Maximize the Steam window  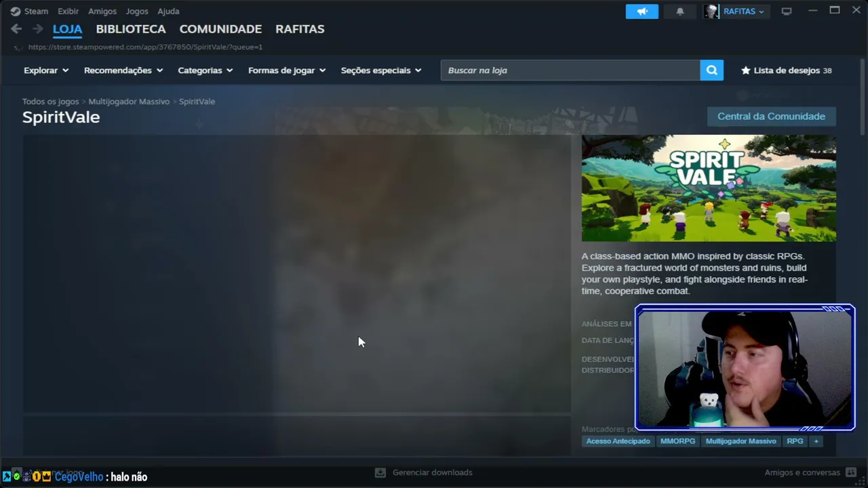click(835, 11)
